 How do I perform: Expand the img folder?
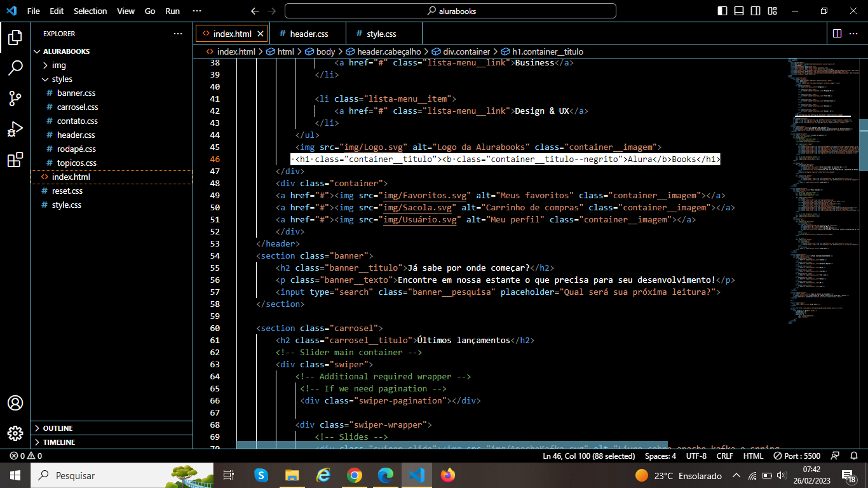pyautogui.click(x=111, y=65)
